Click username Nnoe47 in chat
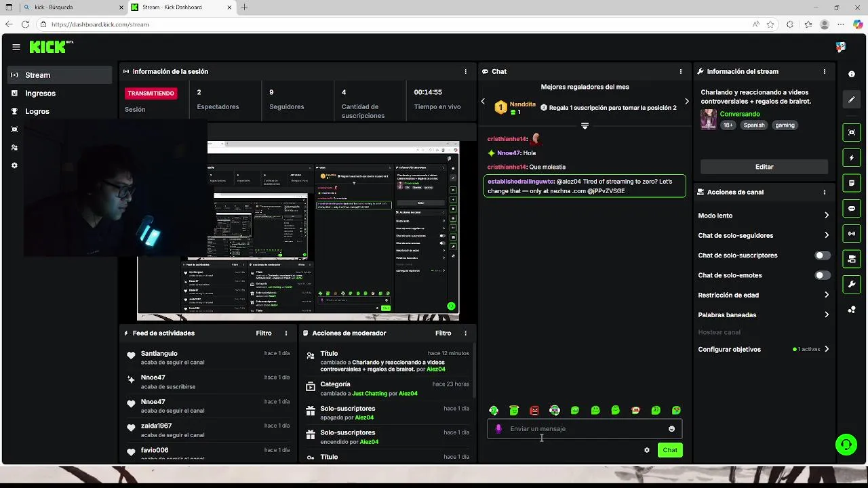The width and height of the screenshot is (868, 488). tap(509, 153)
